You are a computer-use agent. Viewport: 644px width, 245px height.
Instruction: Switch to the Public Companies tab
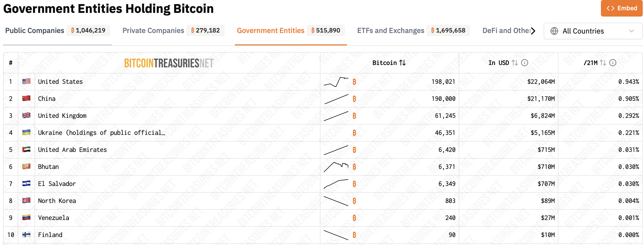(35, 30)
